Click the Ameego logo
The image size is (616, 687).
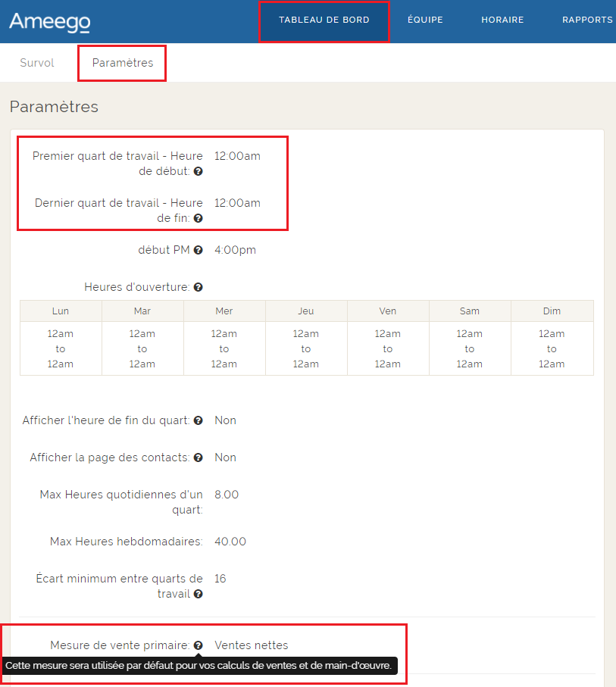point(50,21)
